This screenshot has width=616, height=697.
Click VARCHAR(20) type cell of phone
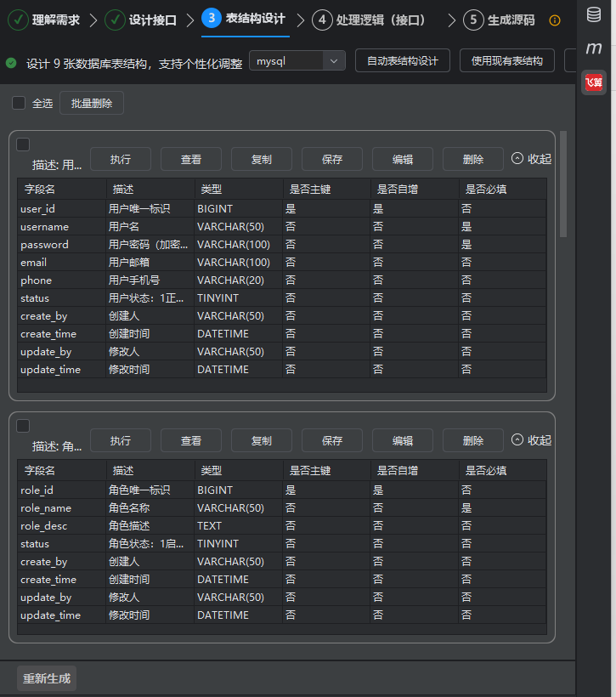tap(238, 280)
